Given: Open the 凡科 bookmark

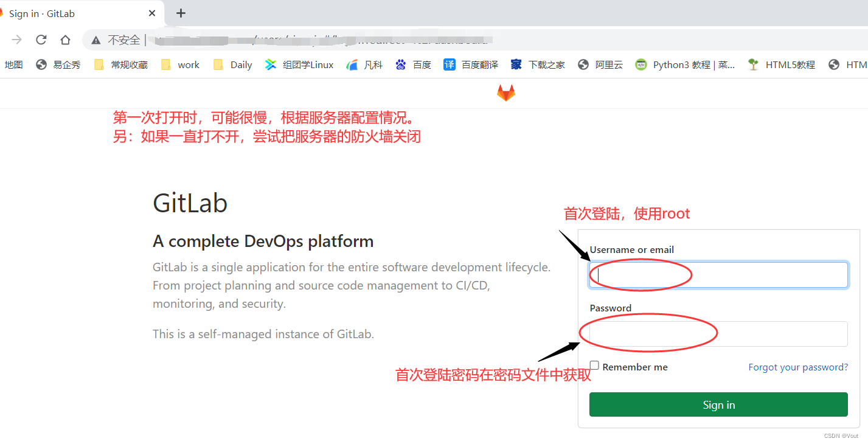Looking at the screenshot, I should click(364, 64).
